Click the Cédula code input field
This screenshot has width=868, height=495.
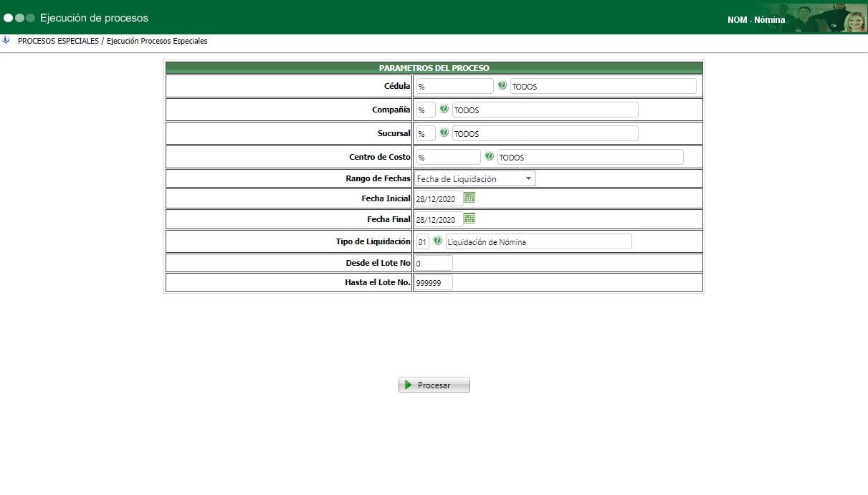point(454,86)
